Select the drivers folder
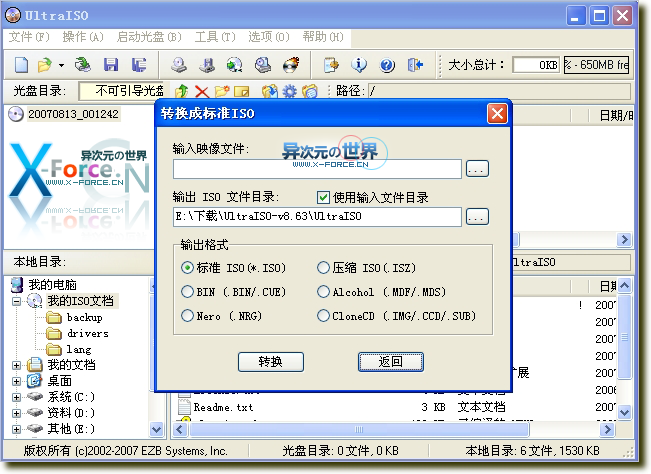651x474 pixels. point(88,333)
